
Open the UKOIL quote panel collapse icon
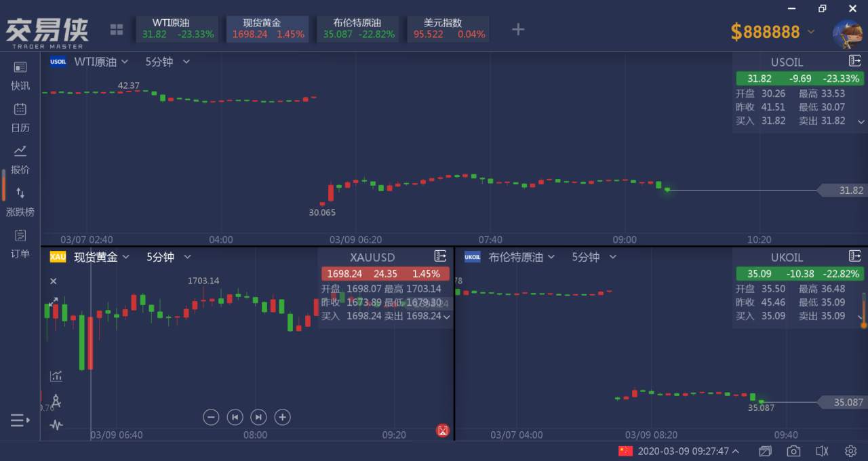click(x=854, y=256)
